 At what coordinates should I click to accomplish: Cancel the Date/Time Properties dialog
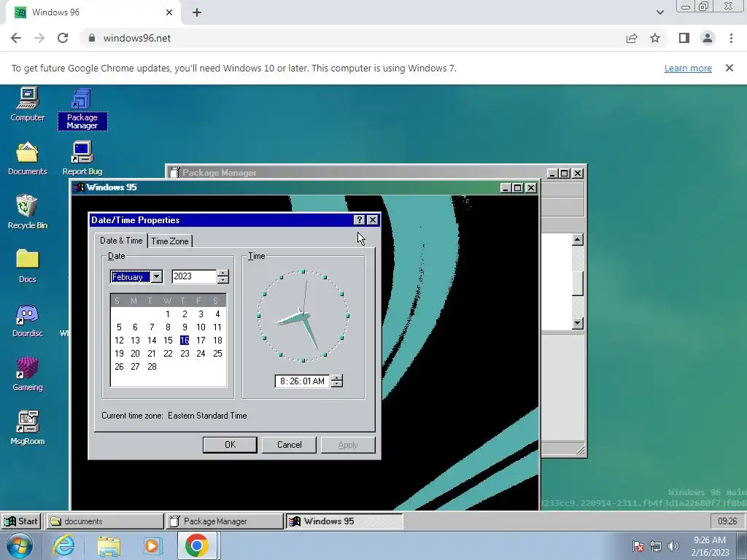[x=289, y=445]
